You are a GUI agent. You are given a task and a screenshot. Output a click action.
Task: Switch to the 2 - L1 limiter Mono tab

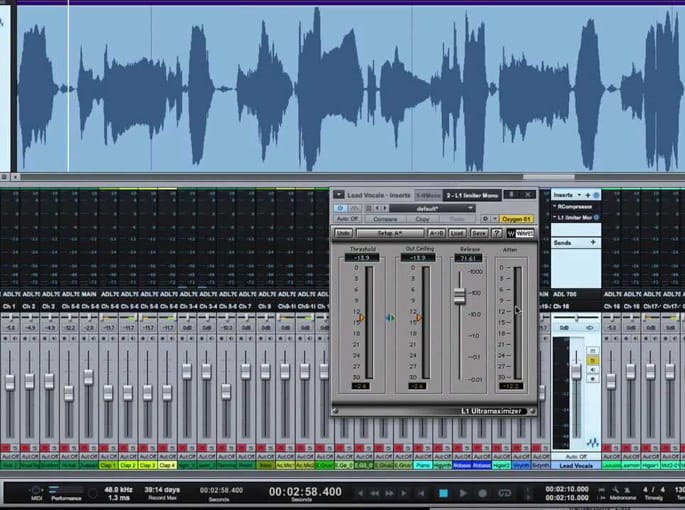click(x=473, y=195)
